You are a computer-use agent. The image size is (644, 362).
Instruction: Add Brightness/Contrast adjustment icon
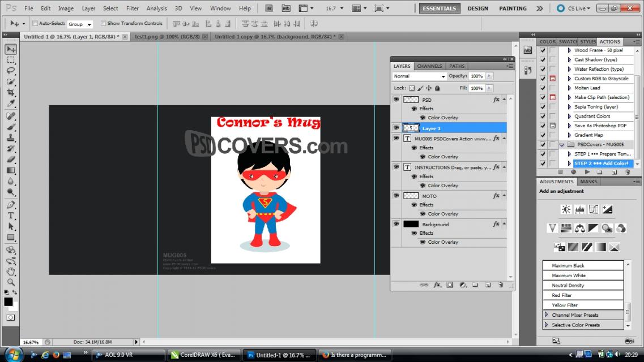coord(566,209)
